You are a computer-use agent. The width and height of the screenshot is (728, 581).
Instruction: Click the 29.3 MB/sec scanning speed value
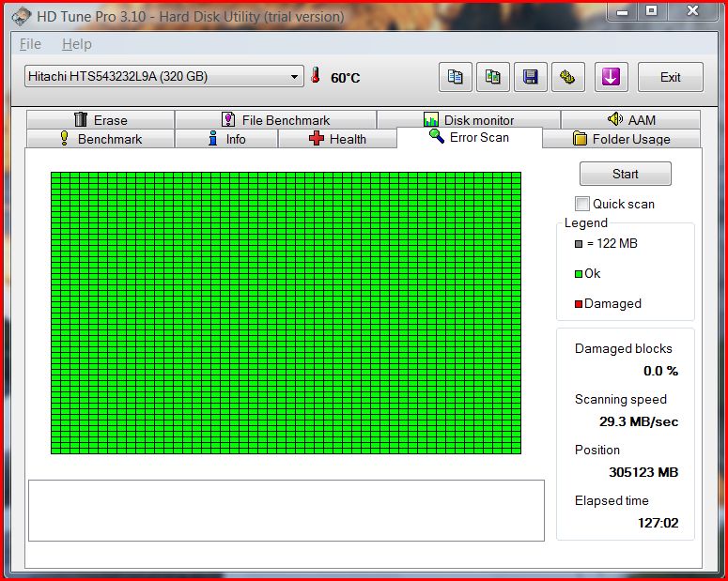(x=639, y=421)
